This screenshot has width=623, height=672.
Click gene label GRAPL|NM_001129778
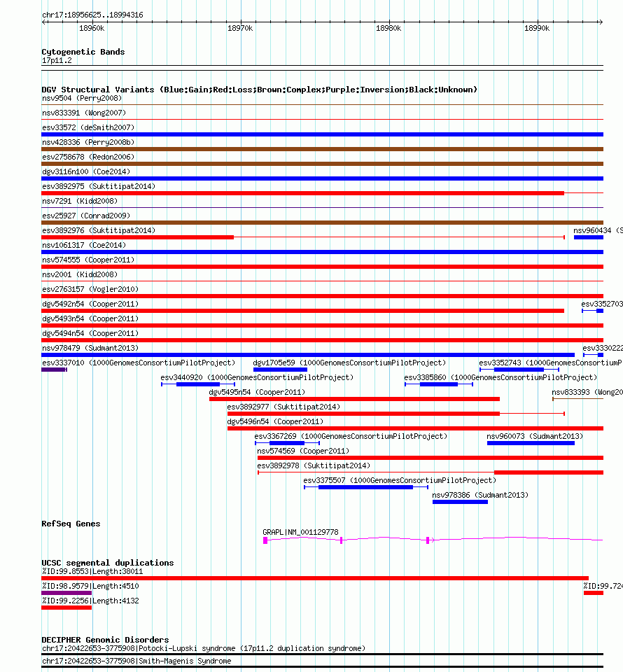pyautogui.click(x=300, y=532)
